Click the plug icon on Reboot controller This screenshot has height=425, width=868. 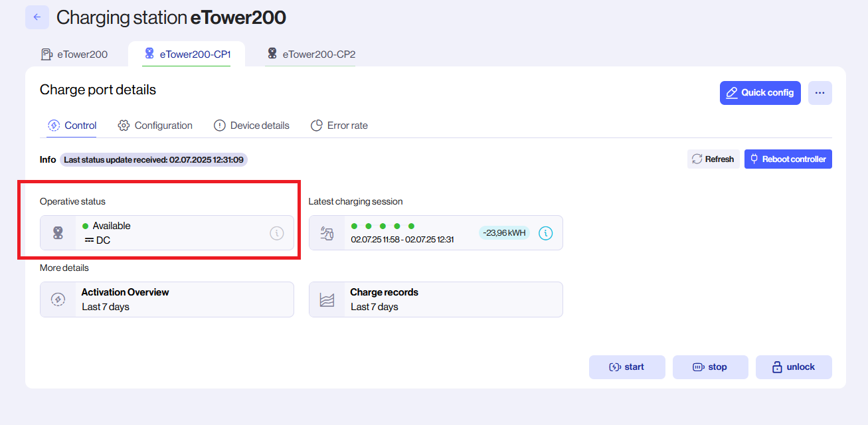click(x=754, y=159)
